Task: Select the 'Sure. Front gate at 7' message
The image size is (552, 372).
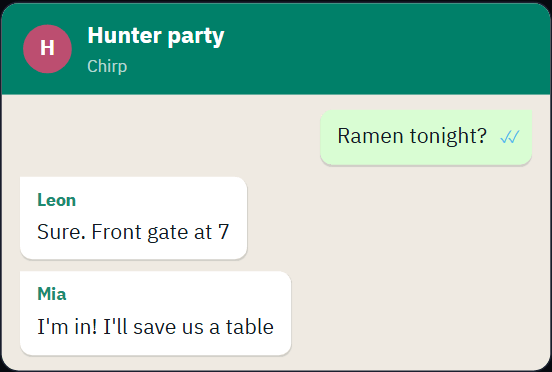Action: 133,218
